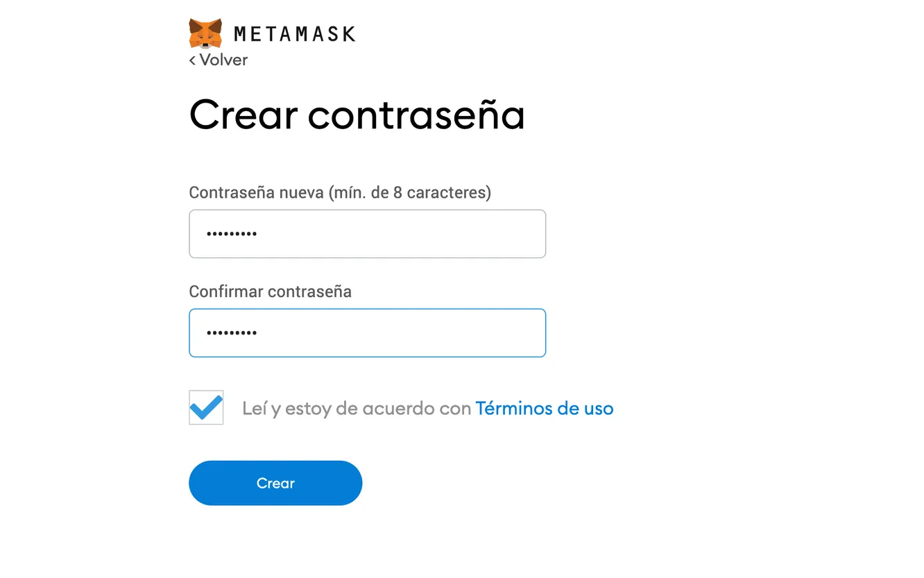
Task: Toggle the 'Leí y estoy de acuerdo' checkbox
Action: pyautogui.click(x=205, y=408)
